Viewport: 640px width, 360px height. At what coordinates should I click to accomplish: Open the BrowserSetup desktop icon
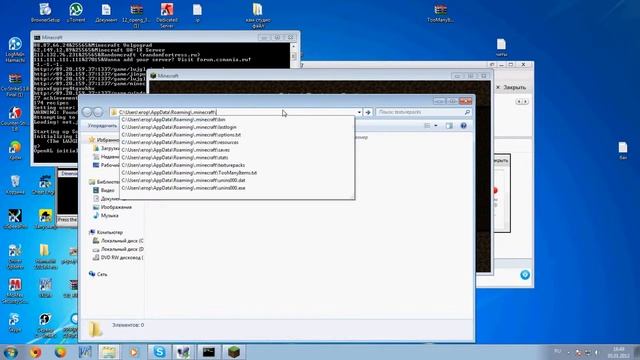point(45,12)
